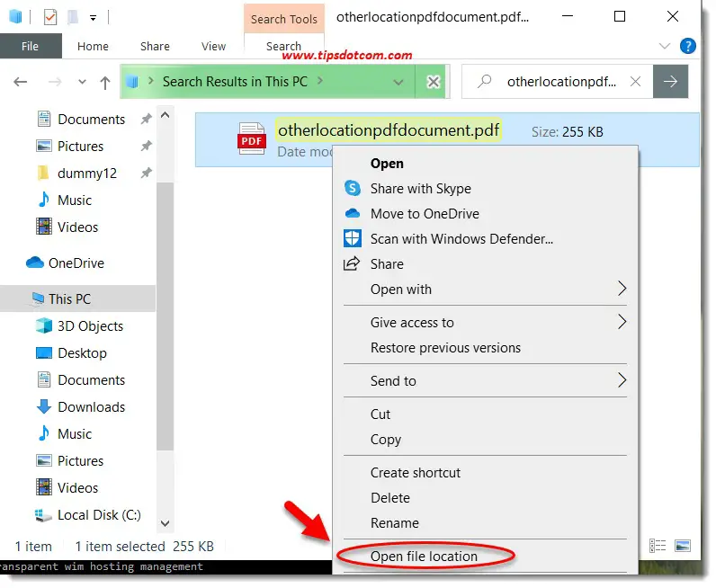Open Desktop under This PC
The height and width of the screenshot is (588, 716).
click(82, 353)
